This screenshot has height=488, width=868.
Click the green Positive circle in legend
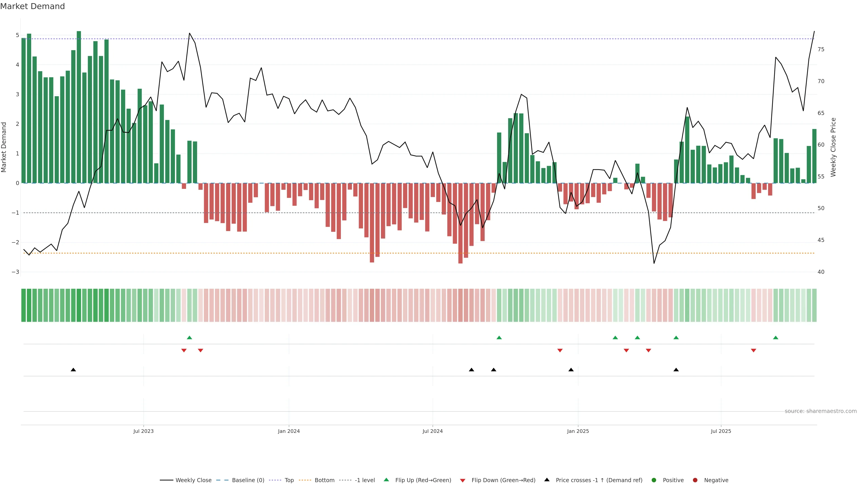coord(654,480)
